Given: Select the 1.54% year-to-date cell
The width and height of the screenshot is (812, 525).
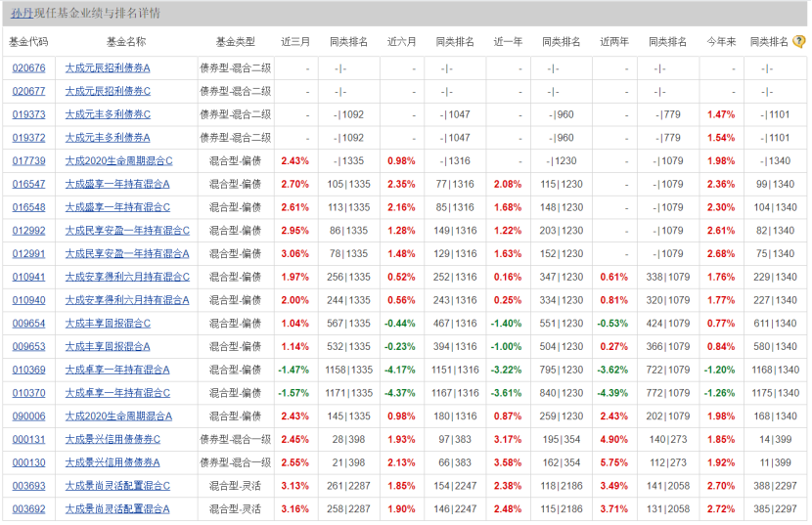Looking at the screenshot, I should (x=721, y=138).
